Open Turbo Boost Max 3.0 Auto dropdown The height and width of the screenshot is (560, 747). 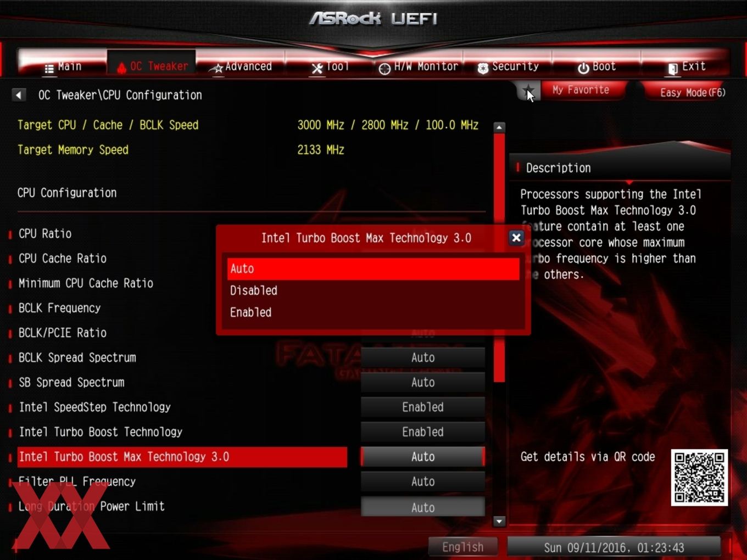[x=423, y=457]
